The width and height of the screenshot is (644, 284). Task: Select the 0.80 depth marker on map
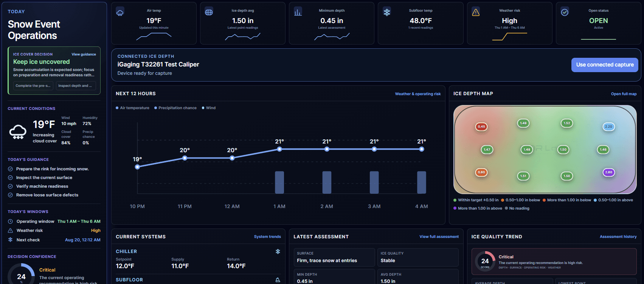pos(481,172)
